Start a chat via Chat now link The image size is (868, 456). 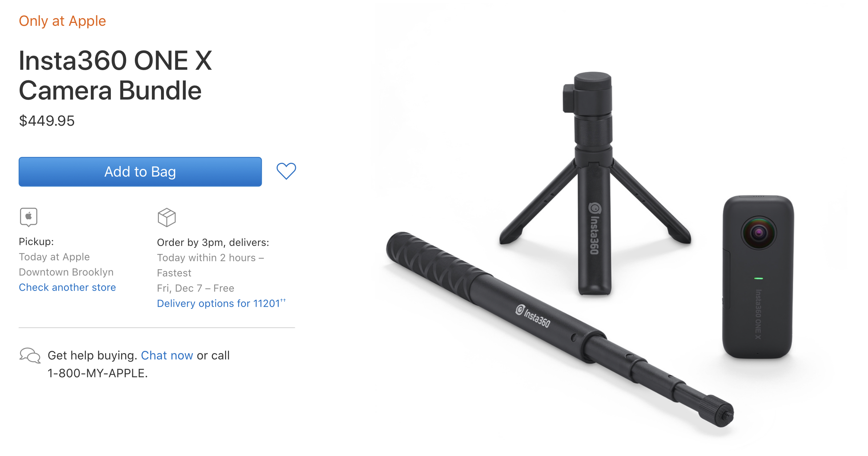point(167,355)
